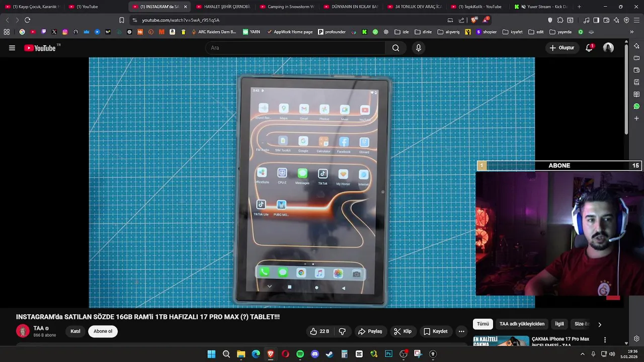Viewport: 644px width, 362px height.
Task: Open 'ÇAKMA iPhone 17 Pro Max' suggested video title
Action: 560,342
